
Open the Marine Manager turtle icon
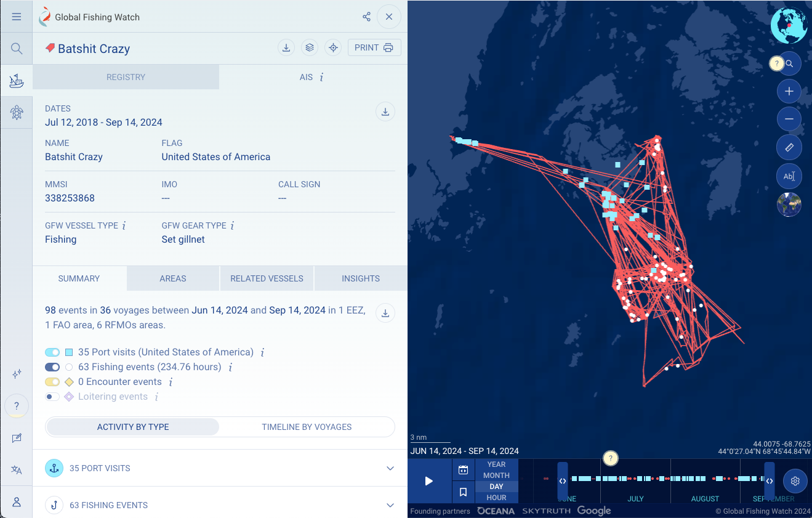(17, 112)
